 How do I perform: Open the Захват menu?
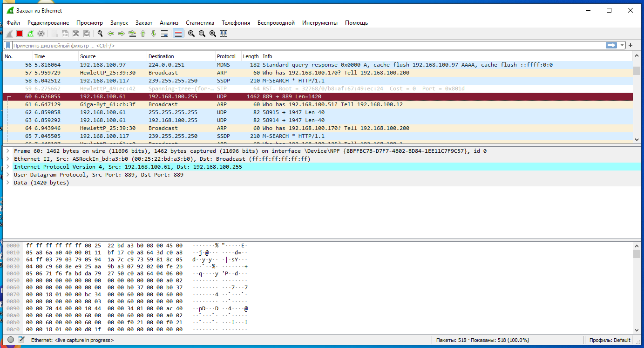point(144,22)
